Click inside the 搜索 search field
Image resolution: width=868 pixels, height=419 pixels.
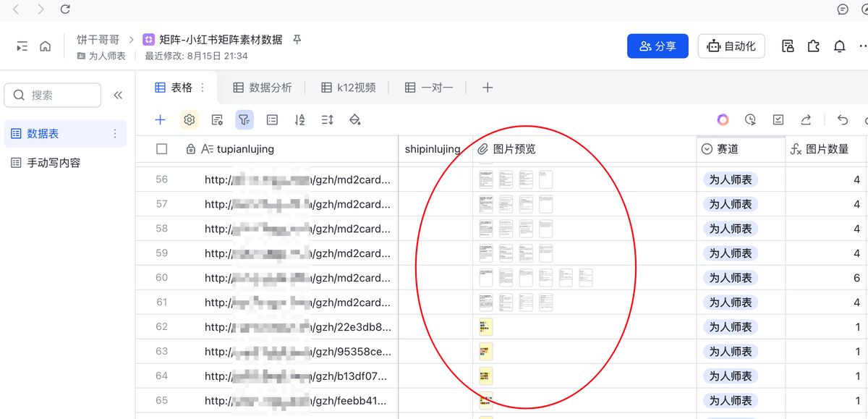coord(51,95)
